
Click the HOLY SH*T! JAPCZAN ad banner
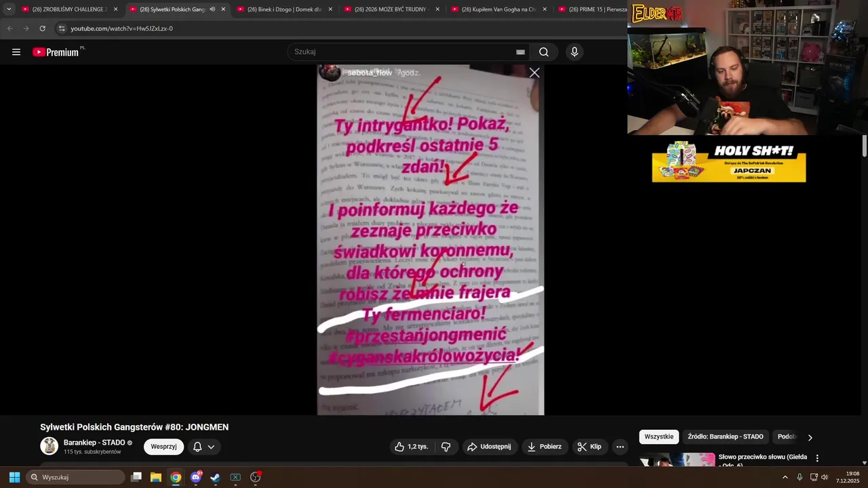[x=729, y=162]
